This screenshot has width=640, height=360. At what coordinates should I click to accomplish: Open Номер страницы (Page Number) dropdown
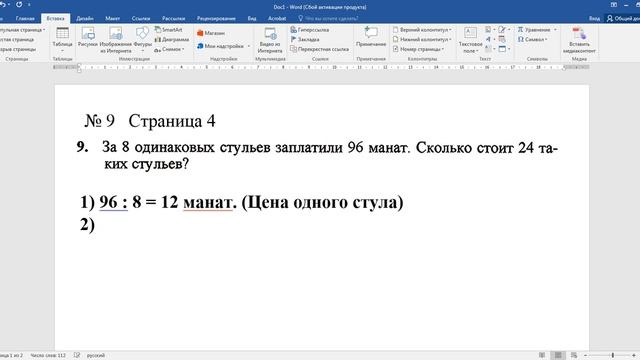coord(418,49)
